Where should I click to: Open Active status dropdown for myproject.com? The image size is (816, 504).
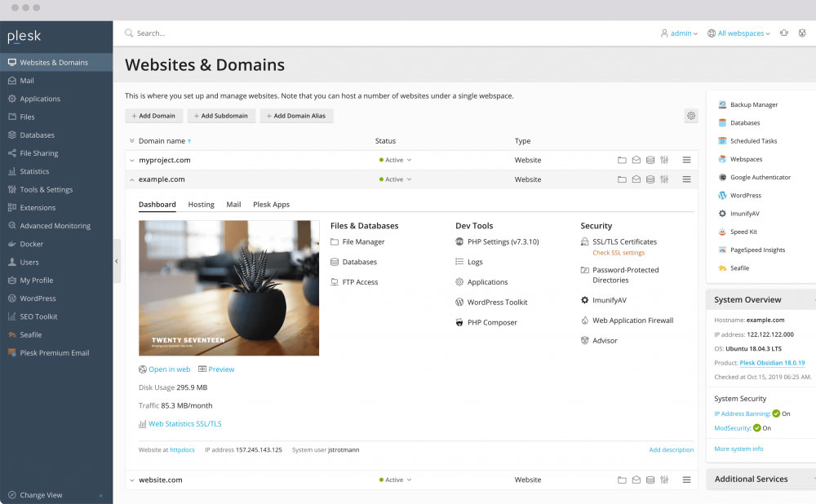point(396,160)
